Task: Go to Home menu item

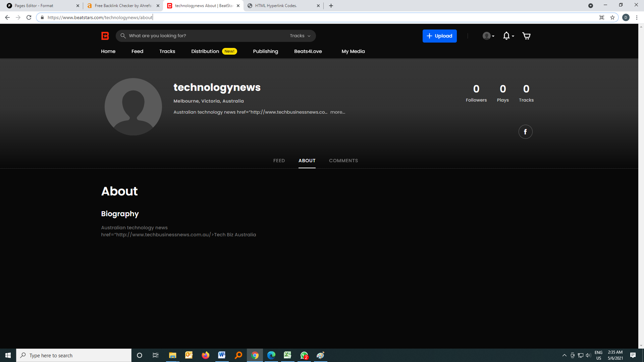Action: [x=108, y=51]
